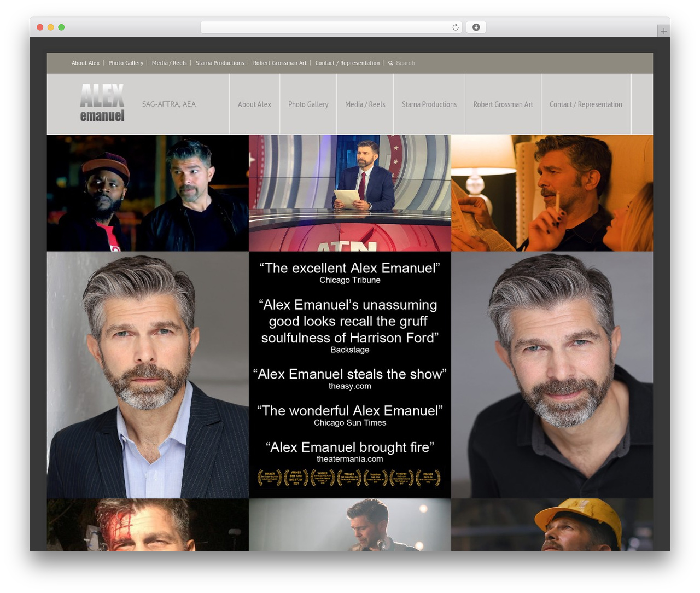Screen dimensions: 700x593
Task: Click the "Chicago Sun Times" quote attribution
Action: (x=350, y=423)
